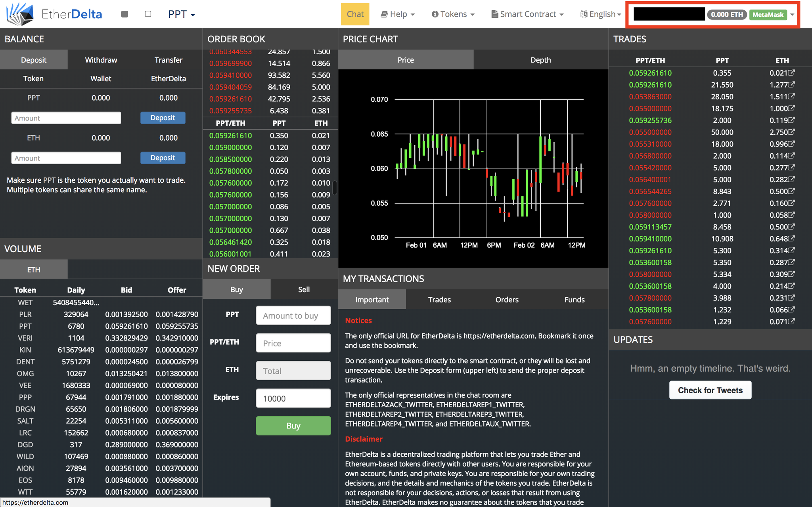Open the Important transactions tab

tap(372, 300)
